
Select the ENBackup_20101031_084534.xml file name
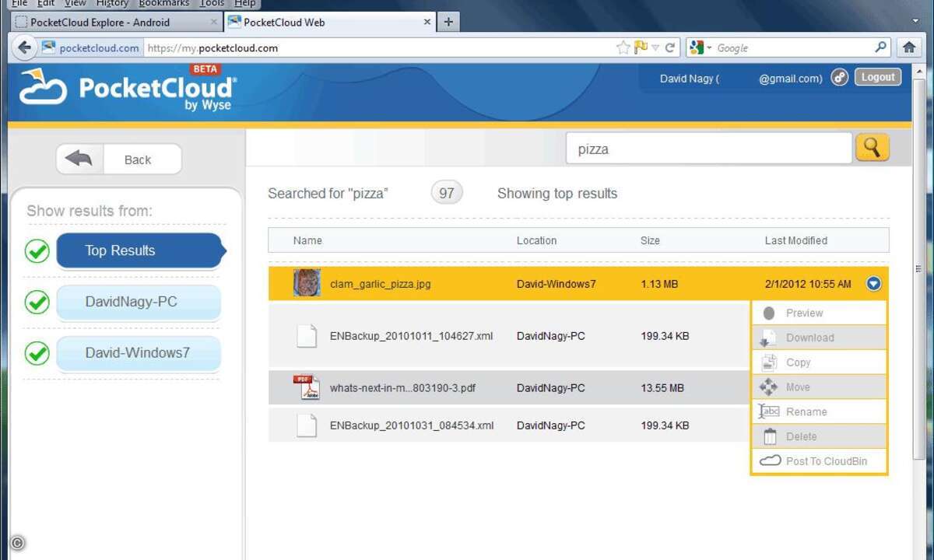click(412, 425)
